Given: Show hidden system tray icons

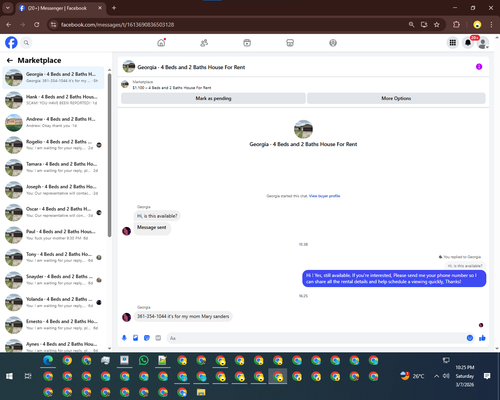Looking at the screenshot, I should [436, 376].
